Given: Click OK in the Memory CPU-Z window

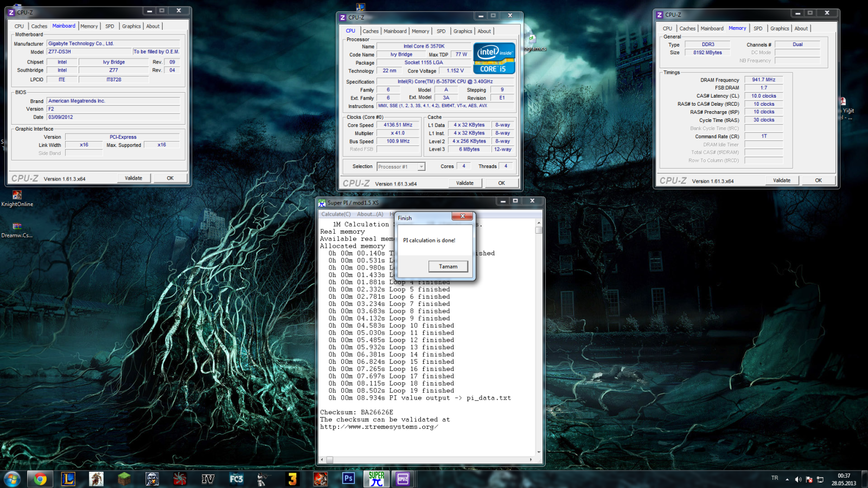Looking at the screenshot, I should point(819,180).
